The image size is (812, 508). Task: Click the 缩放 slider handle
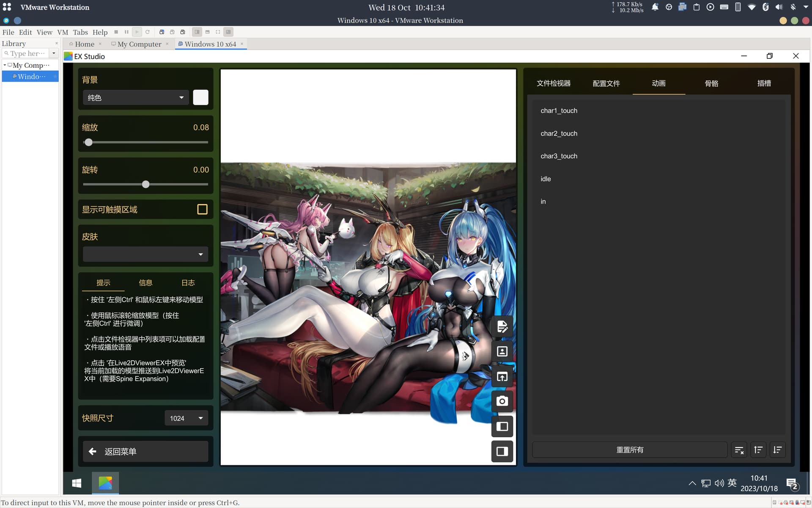pyautogui.click(x=88, y=142)
